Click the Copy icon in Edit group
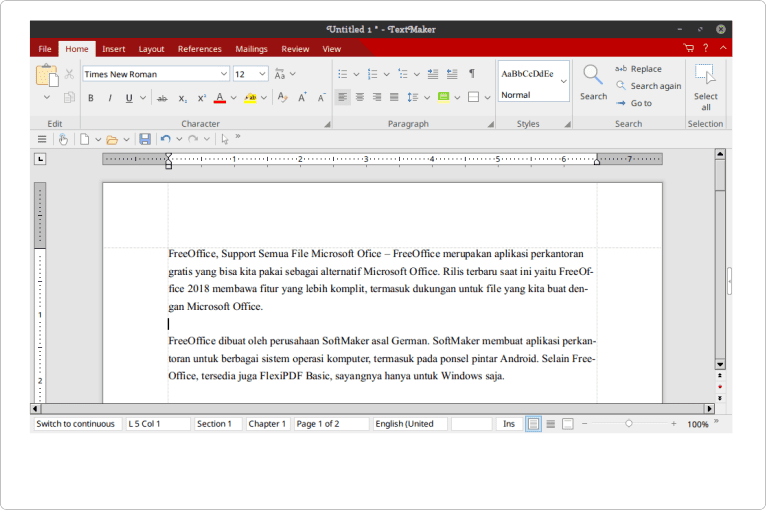 coord(69,98)
